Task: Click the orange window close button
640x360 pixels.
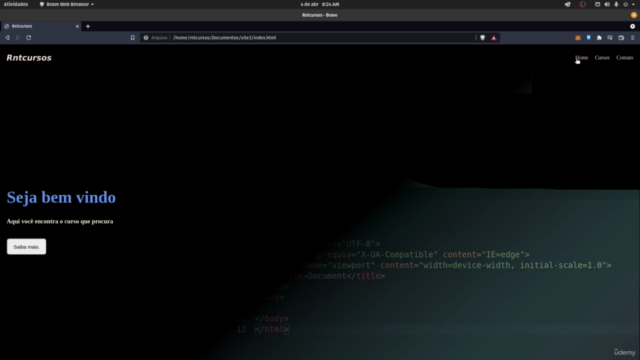Action: tap(634, 15)
